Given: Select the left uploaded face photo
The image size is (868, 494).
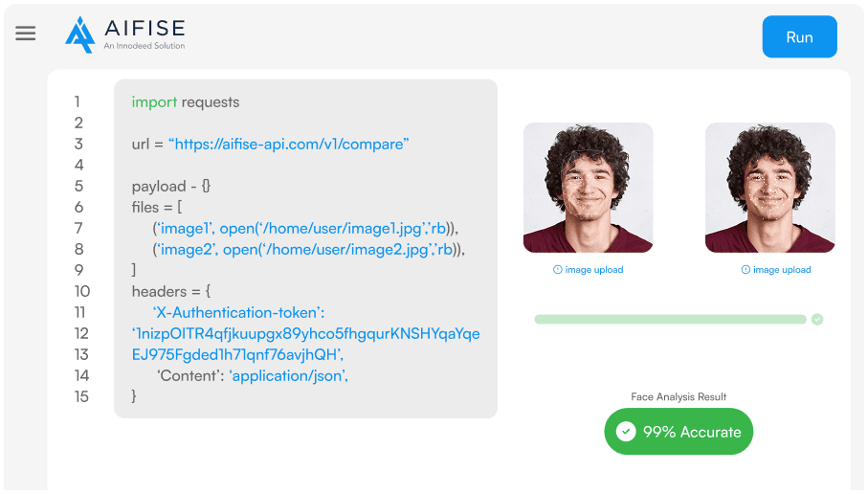Looking at the screenshot, I should (588, 188).
